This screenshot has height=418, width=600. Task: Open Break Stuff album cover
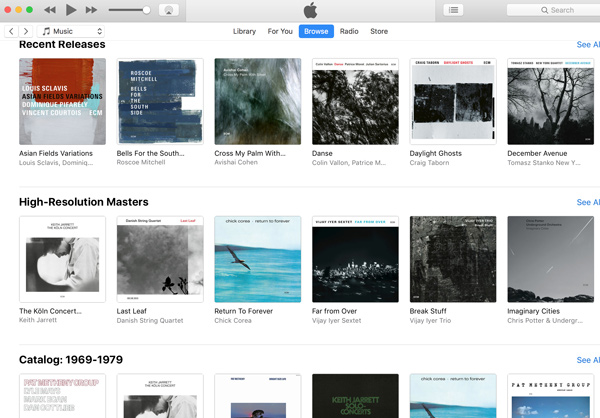coord(453,259)
